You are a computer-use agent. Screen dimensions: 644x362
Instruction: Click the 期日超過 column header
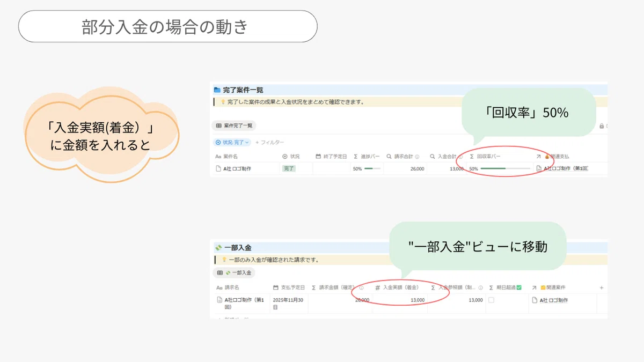[x=505, y=287]
